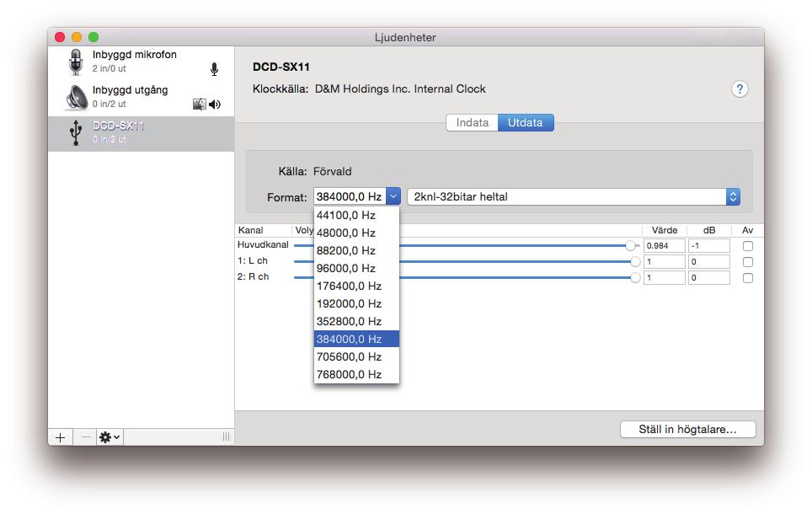This screenshot has width=812, height=514.
Task: Choose 88200,0 Hz sample rate
Action: click(356, 250)
